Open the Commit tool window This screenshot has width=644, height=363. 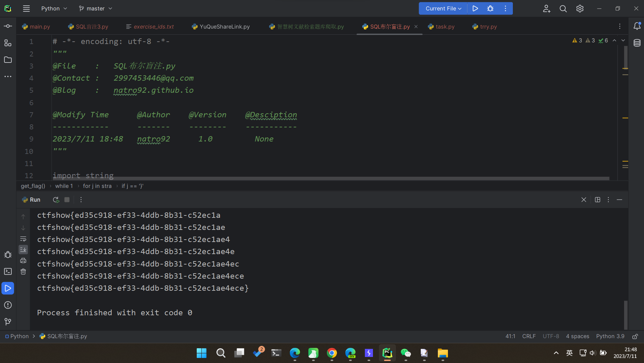coord(8,26)
